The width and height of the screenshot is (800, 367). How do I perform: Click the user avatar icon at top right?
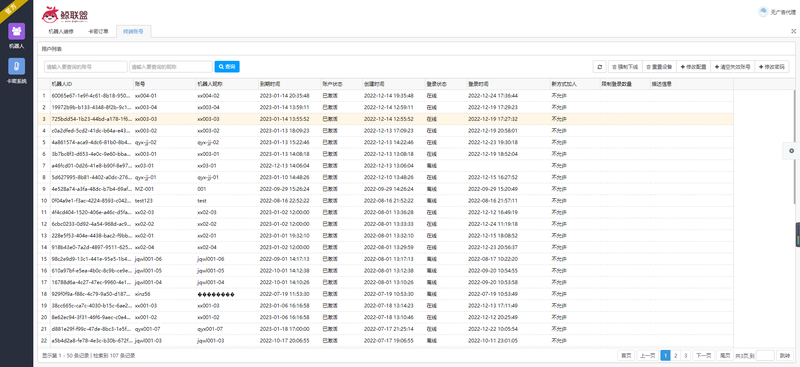(763, 11)
